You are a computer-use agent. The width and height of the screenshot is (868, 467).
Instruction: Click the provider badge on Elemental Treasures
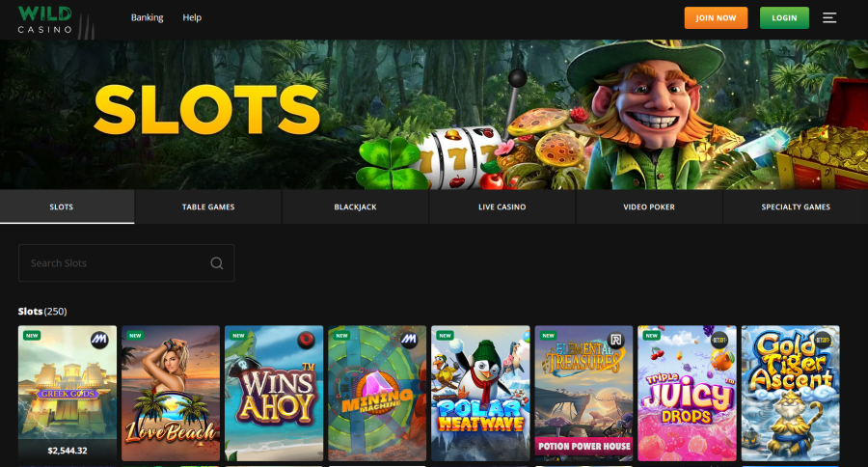[615, 340]
